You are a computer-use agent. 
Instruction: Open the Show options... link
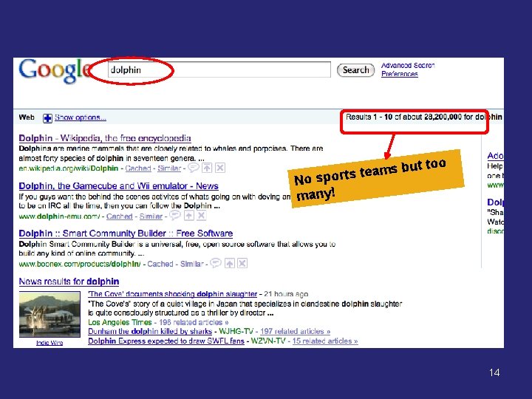81,117
